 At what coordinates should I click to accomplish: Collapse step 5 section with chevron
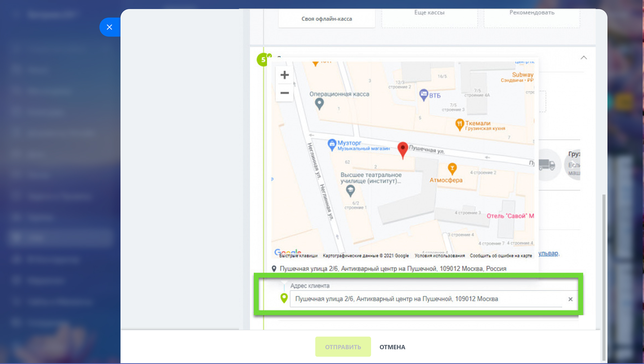click(584, 58)
